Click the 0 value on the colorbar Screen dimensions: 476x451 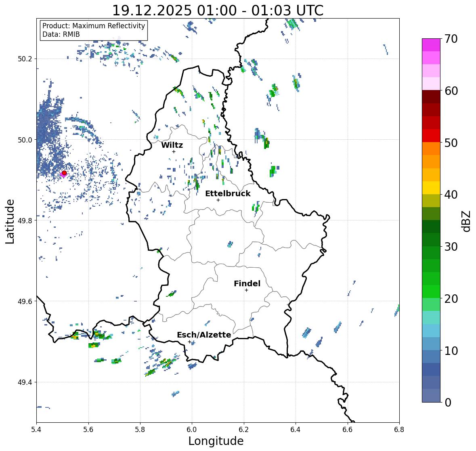pyautogui.click(x=448, y=403)
